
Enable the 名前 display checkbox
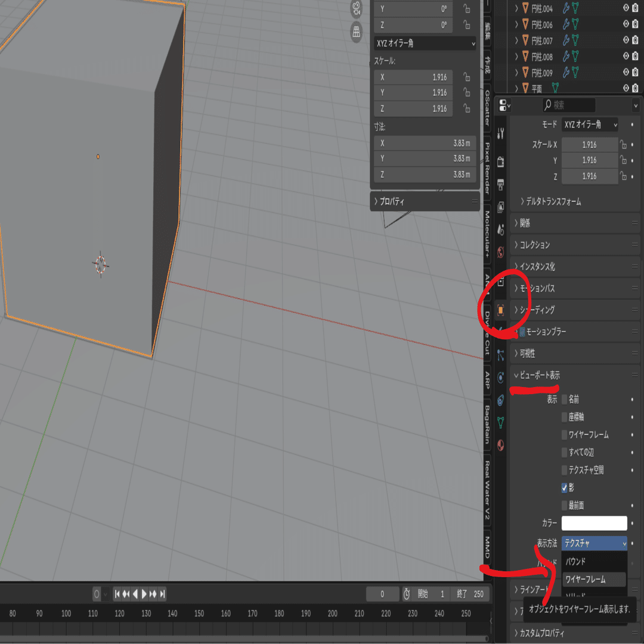[x=564, y=399]
